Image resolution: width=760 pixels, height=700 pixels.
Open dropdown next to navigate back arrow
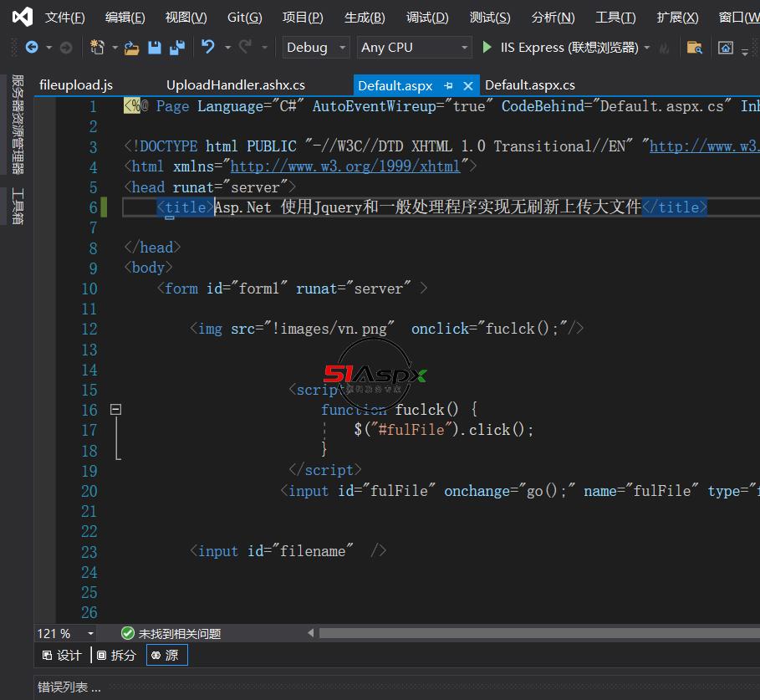[49, 48]
